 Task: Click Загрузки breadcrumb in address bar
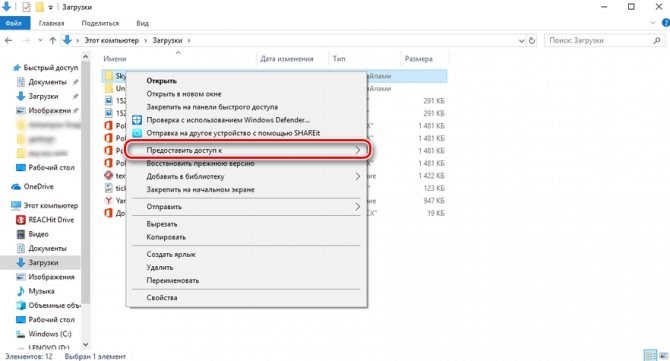point(167,41)
